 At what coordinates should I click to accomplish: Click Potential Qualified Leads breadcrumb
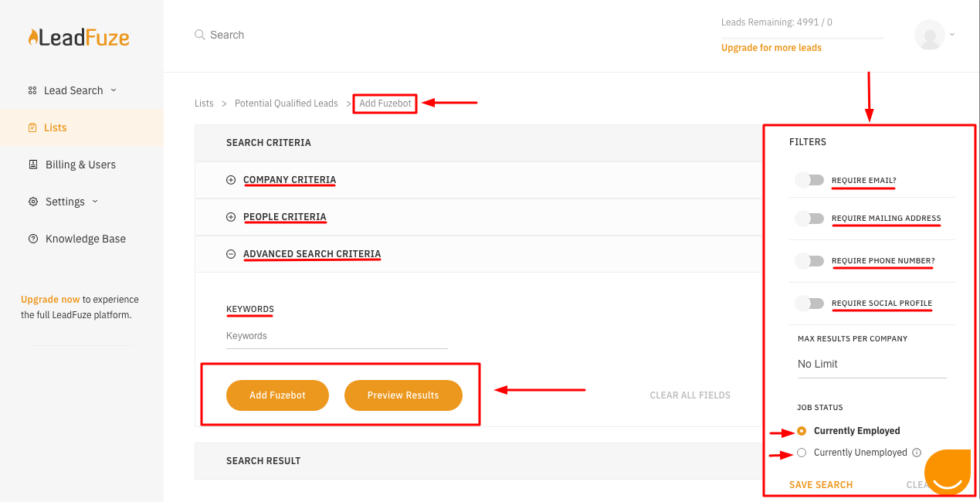coord(287,103)
